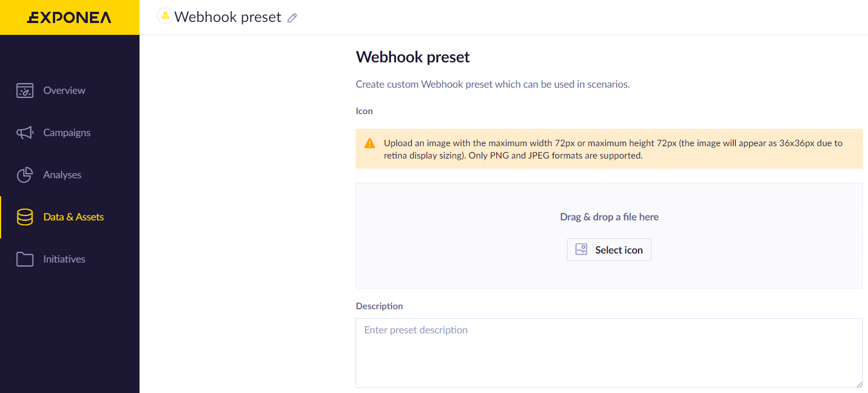Viewport: 868px width, 393px height.
Task: Click the Exponea logo
Action: (69, 17)
